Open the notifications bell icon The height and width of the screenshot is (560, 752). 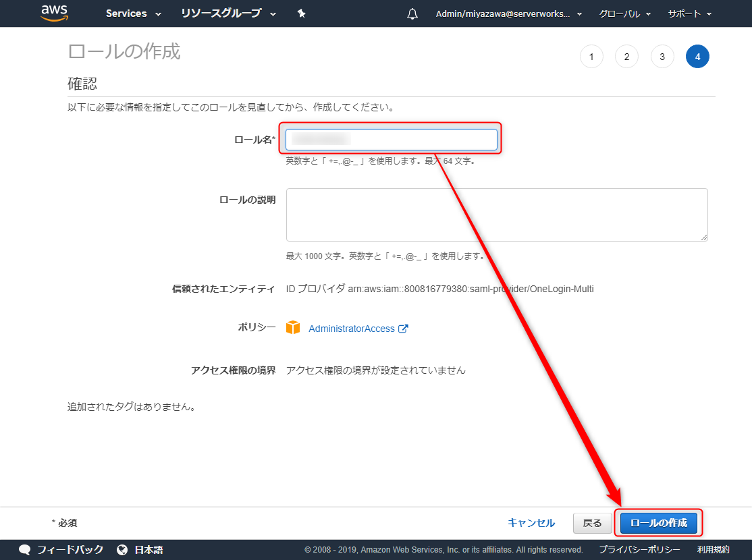click(412, 14)
